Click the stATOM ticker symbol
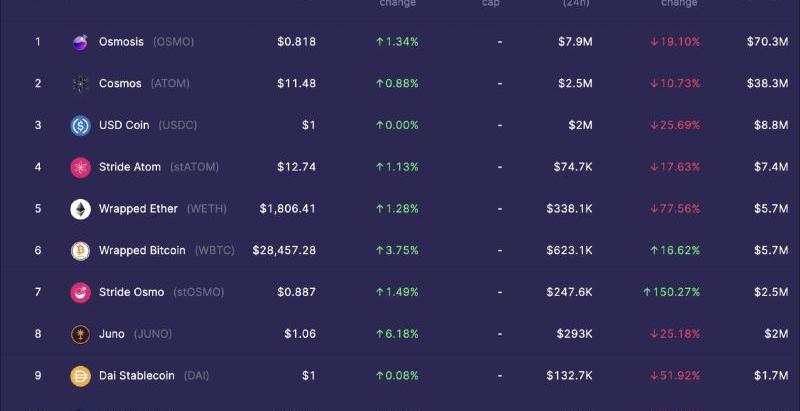This screenshot has width=800, height=411. coord(194,167)
